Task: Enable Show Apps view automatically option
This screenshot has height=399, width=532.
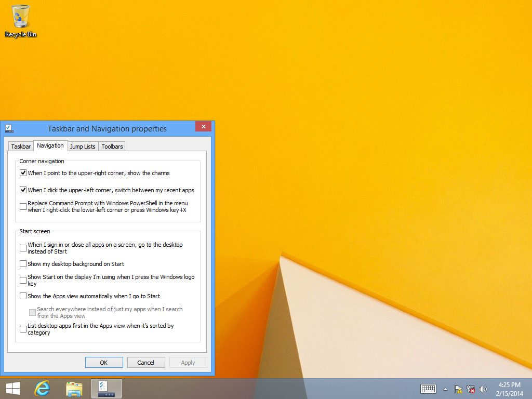Action: 23,296
